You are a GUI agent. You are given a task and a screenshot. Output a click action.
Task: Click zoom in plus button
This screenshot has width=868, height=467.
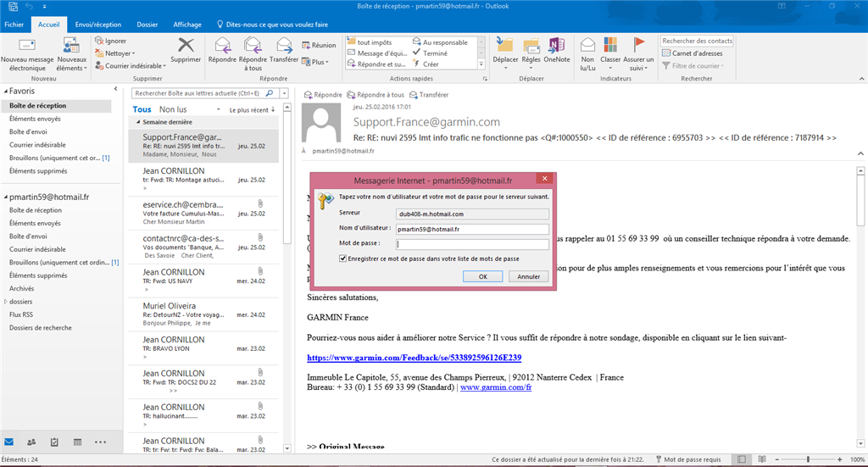click(x=840, y=459)
